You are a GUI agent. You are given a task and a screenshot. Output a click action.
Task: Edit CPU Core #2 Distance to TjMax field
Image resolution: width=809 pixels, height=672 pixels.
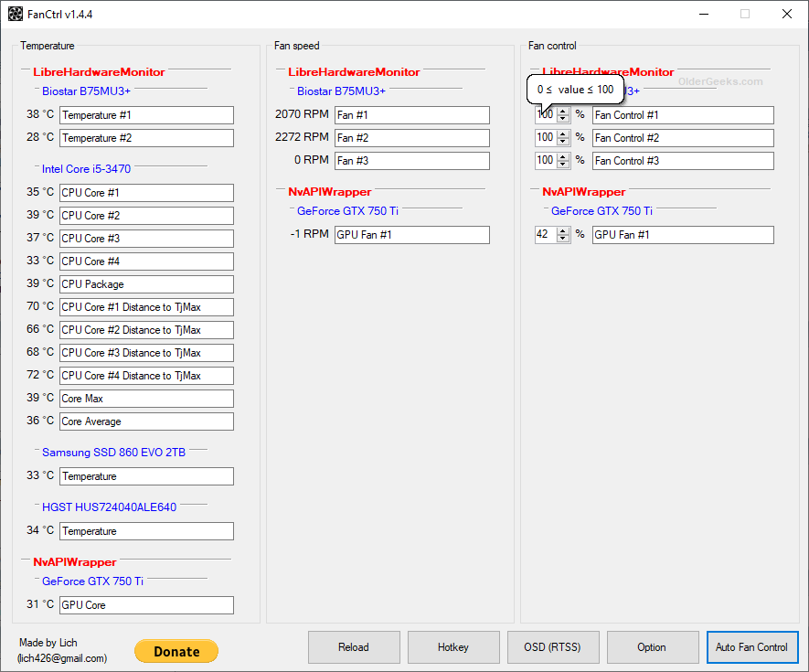146,330
